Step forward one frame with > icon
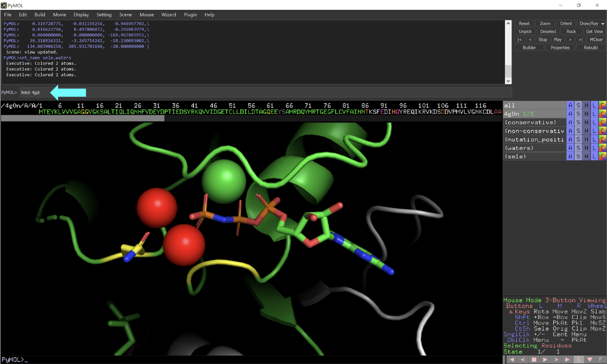The height and width of the screenshot is (364, 607). (556, 360)
